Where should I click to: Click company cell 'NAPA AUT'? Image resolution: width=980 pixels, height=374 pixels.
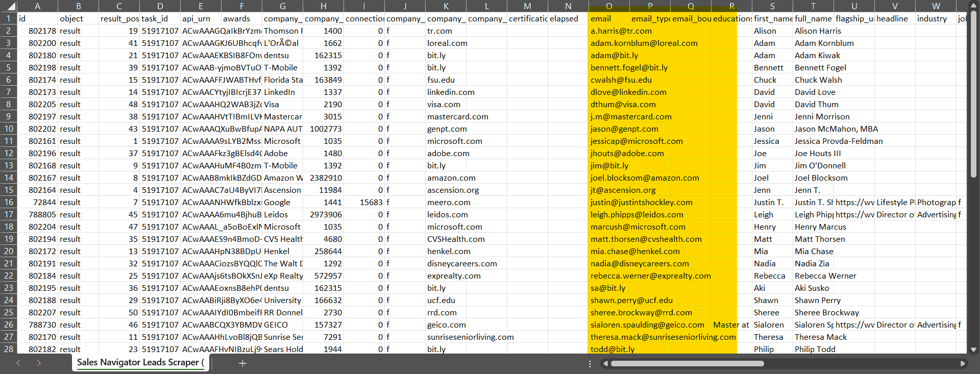pos(282,129)
